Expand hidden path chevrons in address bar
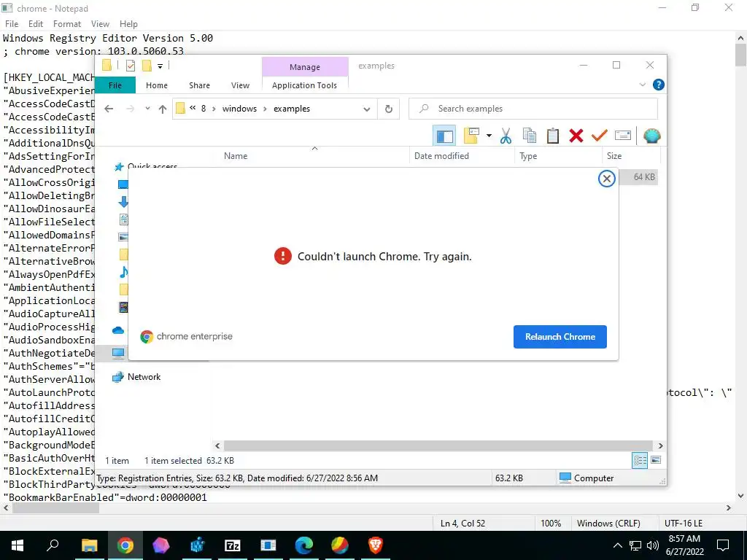747x560 pixels. 193,108
